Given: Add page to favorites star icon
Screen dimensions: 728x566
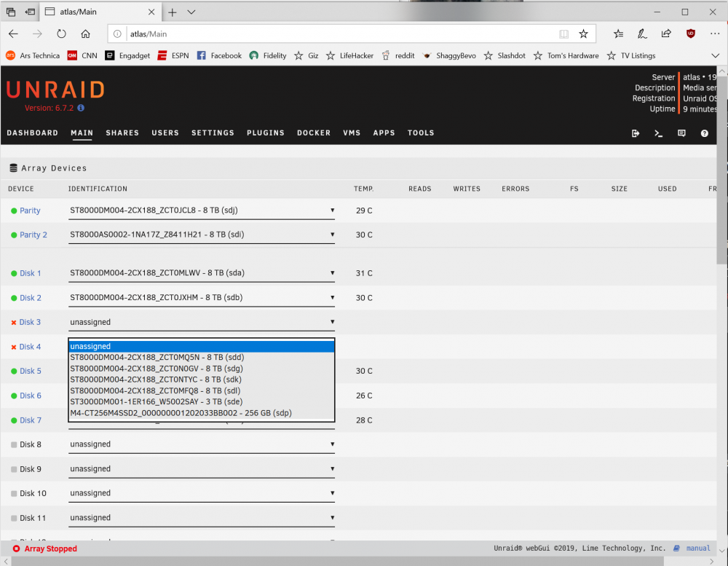Looking at the screenshot, I should (584, 34).
